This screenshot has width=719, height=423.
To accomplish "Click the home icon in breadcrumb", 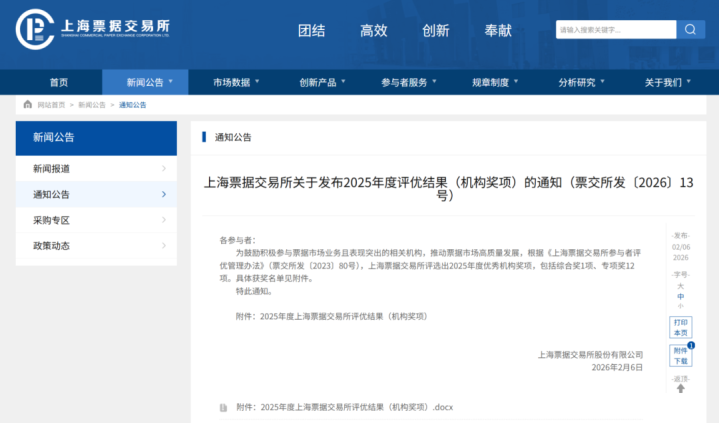I will point(28,104).
